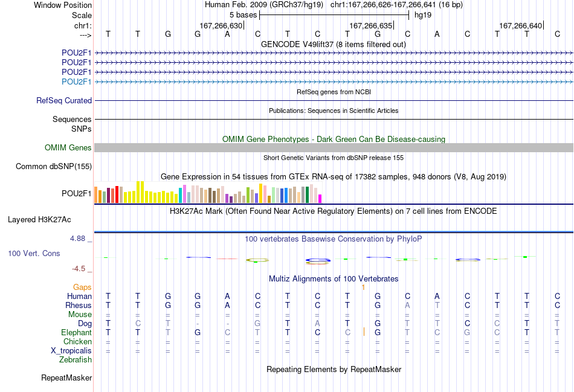
Task: Click the gray OMIM Genes track bar
Action: coord(334,147)
